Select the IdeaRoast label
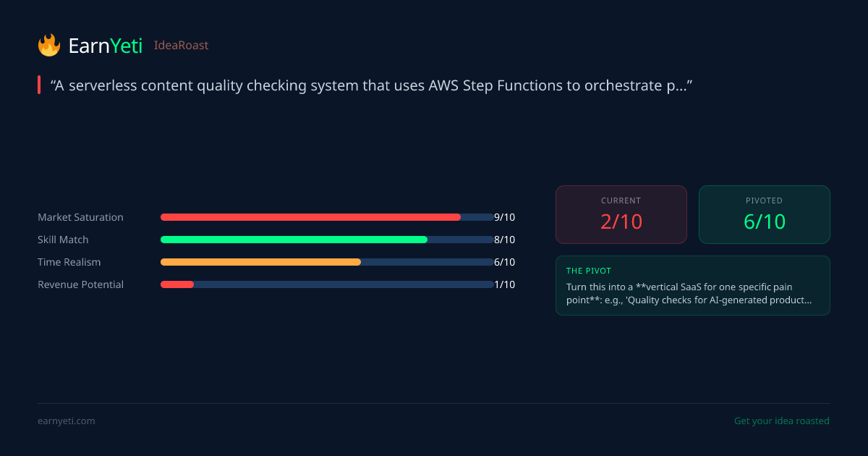 (x=181, y=46)
